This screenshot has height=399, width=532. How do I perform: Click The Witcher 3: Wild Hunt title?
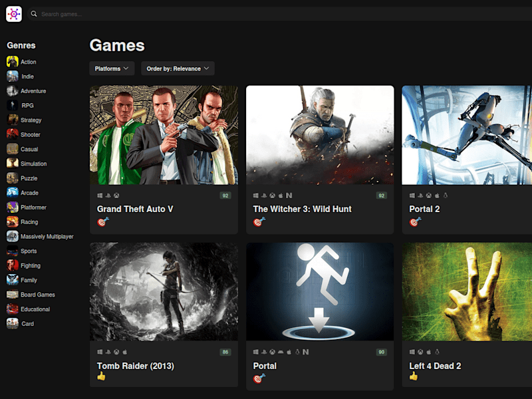(x=303, y=209)
